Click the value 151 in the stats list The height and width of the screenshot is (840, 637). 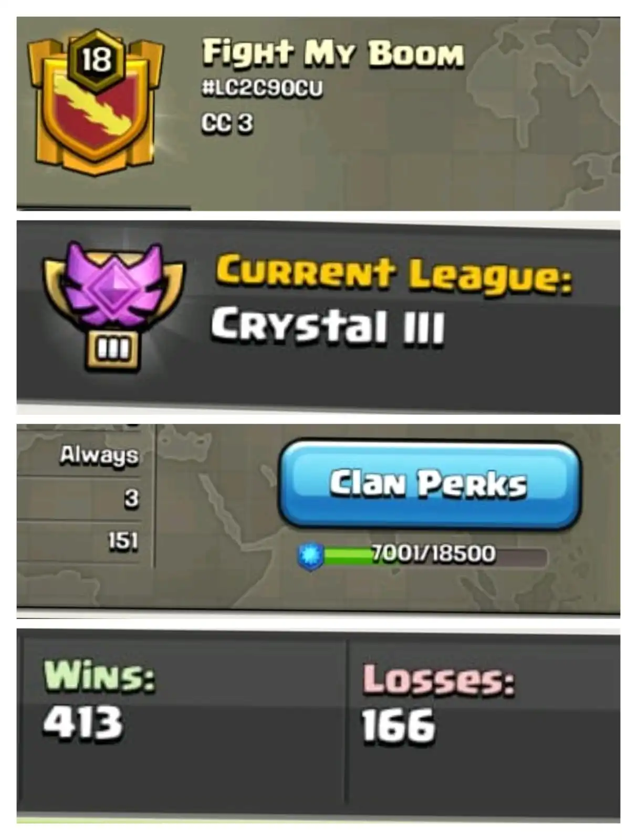click(x=123, y=540)
